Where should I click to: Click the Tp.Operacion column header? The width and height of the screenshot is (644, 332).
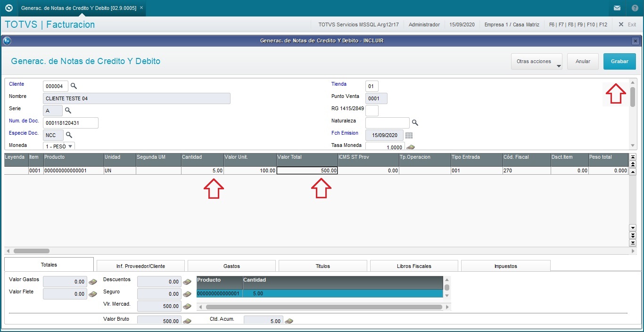[x=425, y=159]
